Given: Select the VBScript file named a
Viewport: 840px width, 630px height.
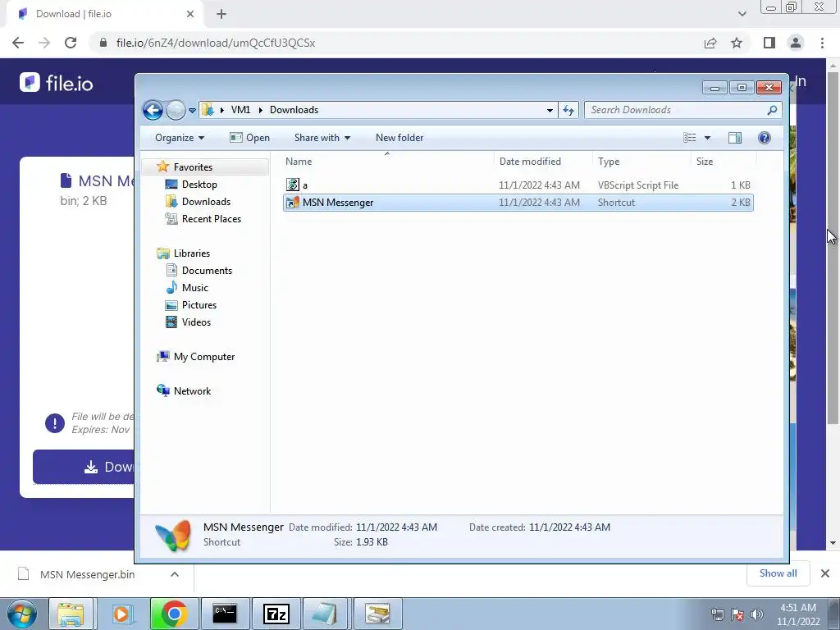Looking at the screenshot, I should tap(518, 185).
